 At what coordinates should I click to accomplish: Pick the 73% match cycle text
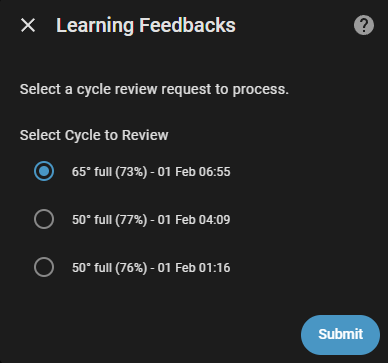pos(151,172)
